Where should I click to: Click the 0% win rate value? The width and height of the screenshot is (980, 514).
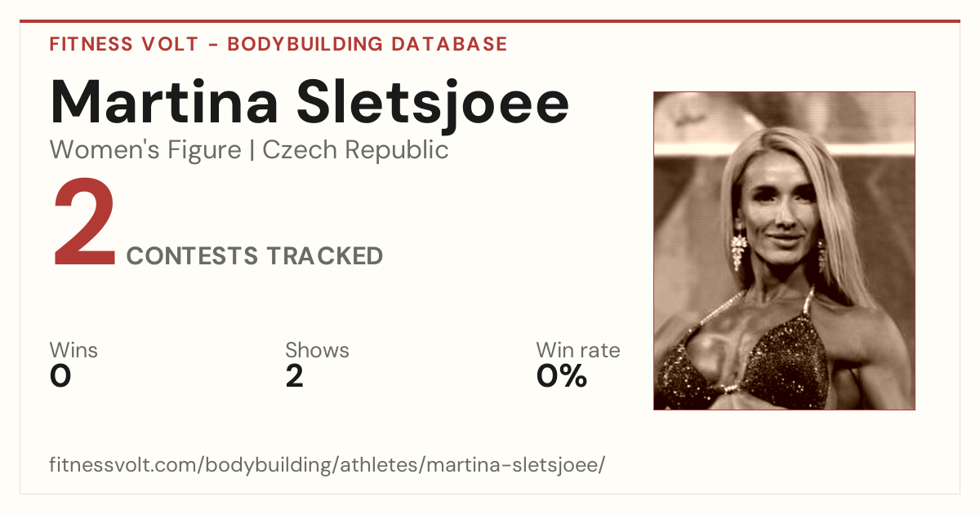tap(562, 376)
